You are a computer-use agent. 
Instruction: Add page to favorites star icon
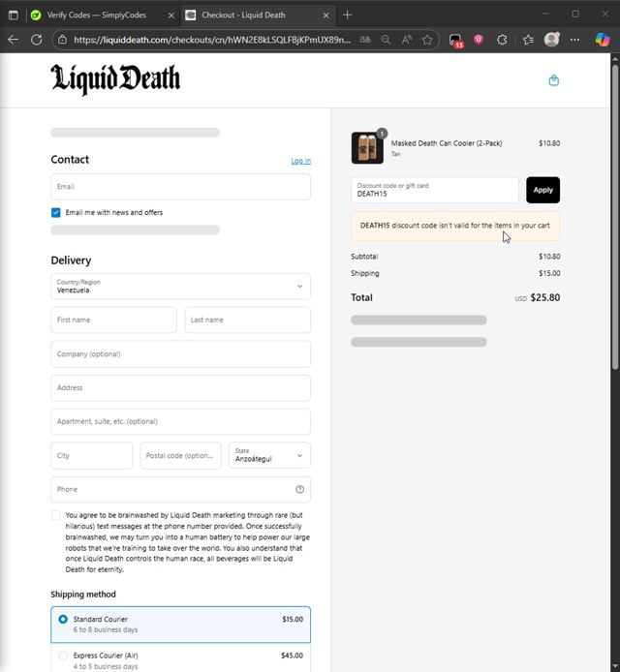click(427, 40)
